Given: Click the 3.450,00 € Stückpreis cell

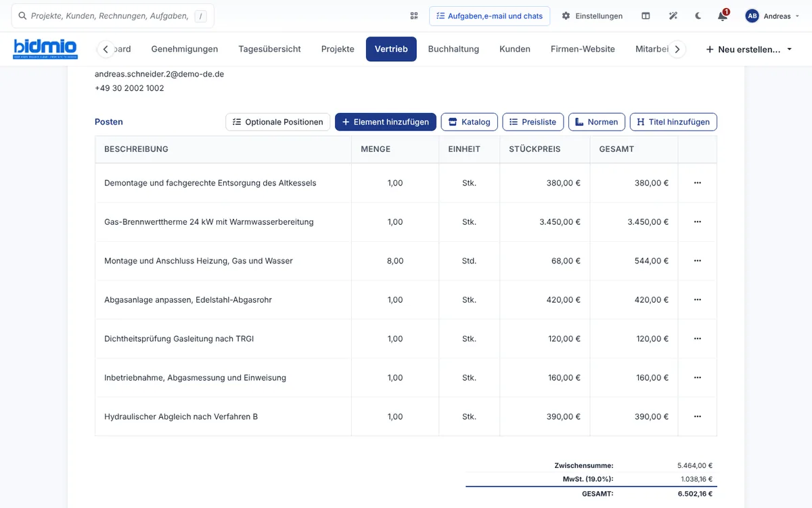Looking at the screenshot, I should click(545, 221).
